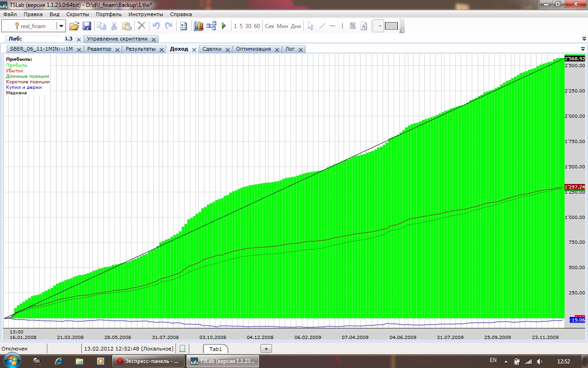Open Internet Explorer from the taskbar
The height and width of the screenshot is (368, 588).
click(x=58, y=361)
